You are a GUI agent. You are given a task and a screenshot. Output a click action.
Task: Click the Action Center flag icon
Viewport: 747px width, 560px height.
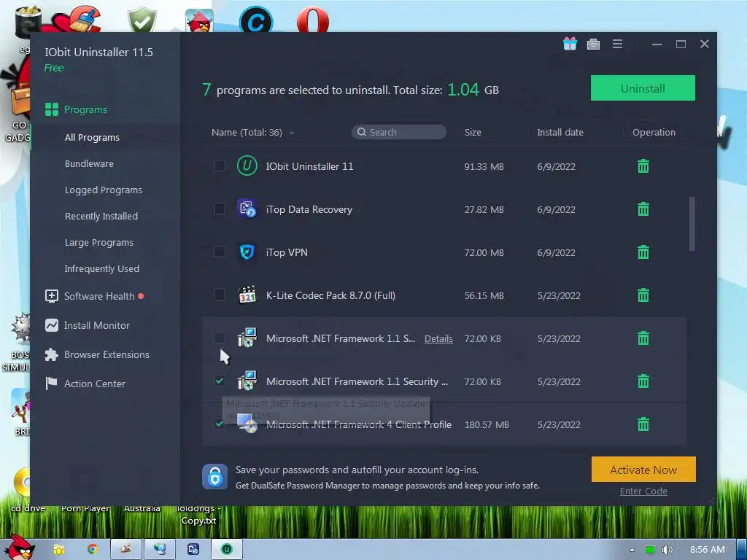point(51,384)
